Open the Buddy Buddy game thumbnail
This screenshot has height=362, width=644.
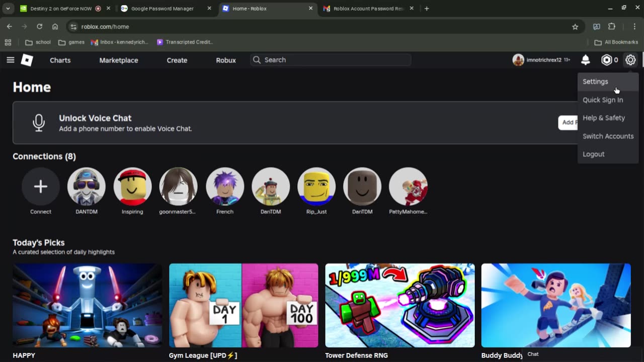(x=556, y=305)
